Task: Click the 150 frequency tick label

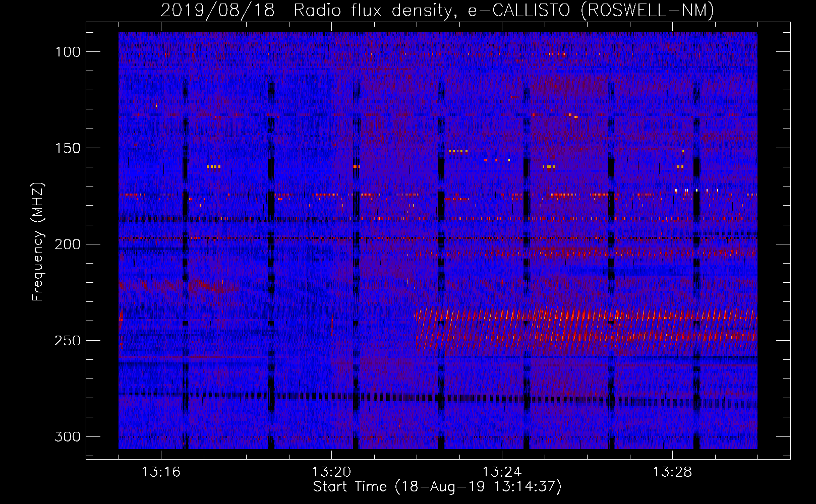Action: (68, 148)
